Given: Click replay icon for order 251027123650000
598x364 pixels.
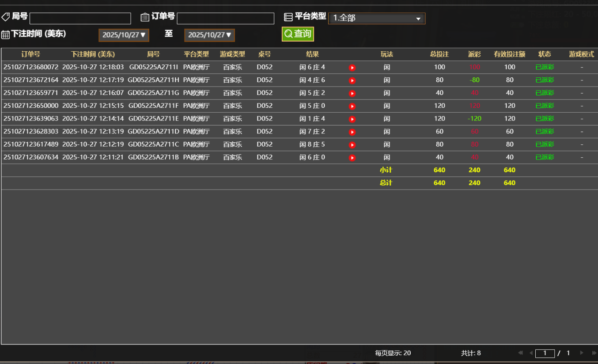Looking at the screenshot, I should point(352,106).
